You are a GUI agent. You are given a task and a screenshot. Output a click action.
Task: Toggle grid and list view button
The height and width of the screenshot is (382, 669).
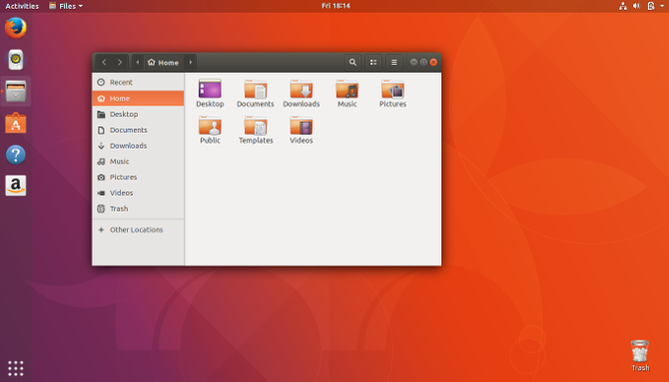[373, 62]
